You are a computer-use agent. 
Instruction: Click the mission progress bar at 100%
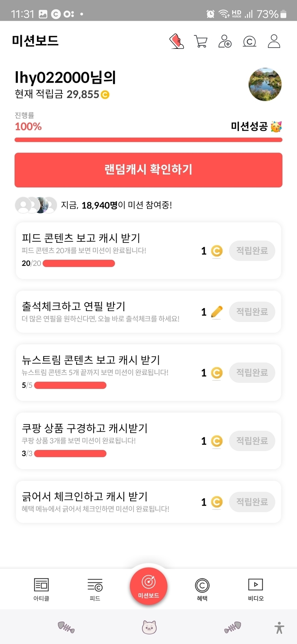tap(148, 140)
